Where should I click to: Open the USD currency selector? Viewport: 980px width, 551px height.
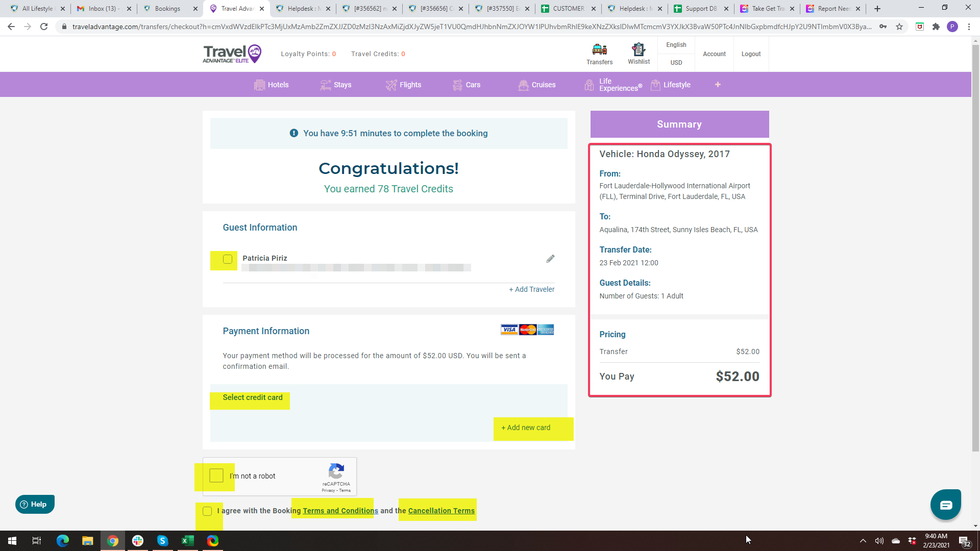[676, 63]
